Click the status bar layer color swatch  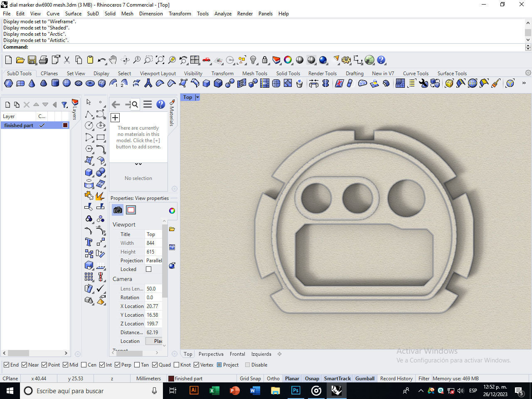click(x=171, y=379)
